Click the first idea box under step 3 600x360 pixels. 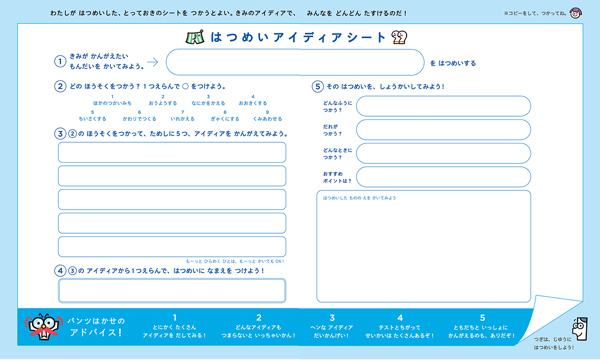click(x=172, y=152)
